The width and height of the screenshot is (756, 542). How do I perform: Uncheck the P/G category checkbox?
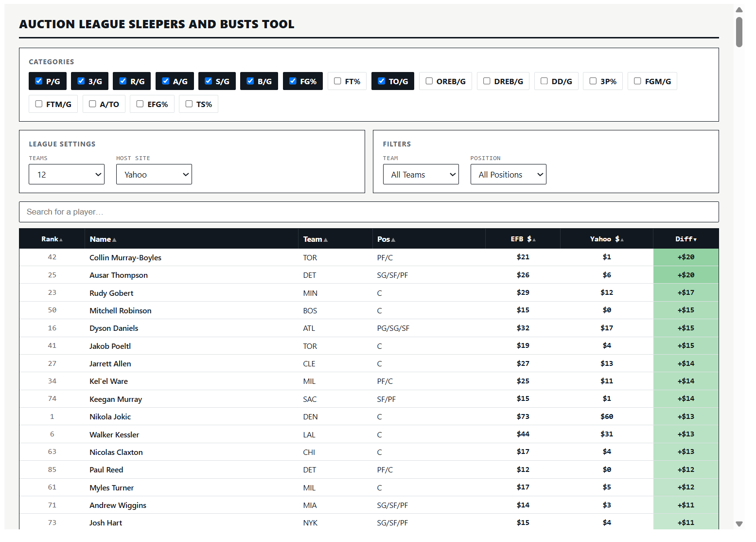tap(39, 81)
